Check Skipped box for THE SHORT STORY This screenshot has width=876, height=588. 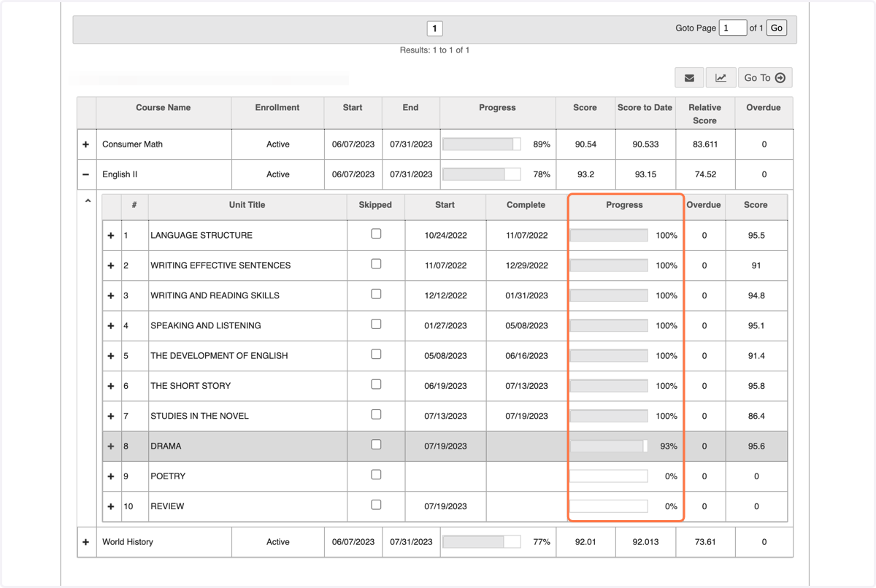coord(376,384)
